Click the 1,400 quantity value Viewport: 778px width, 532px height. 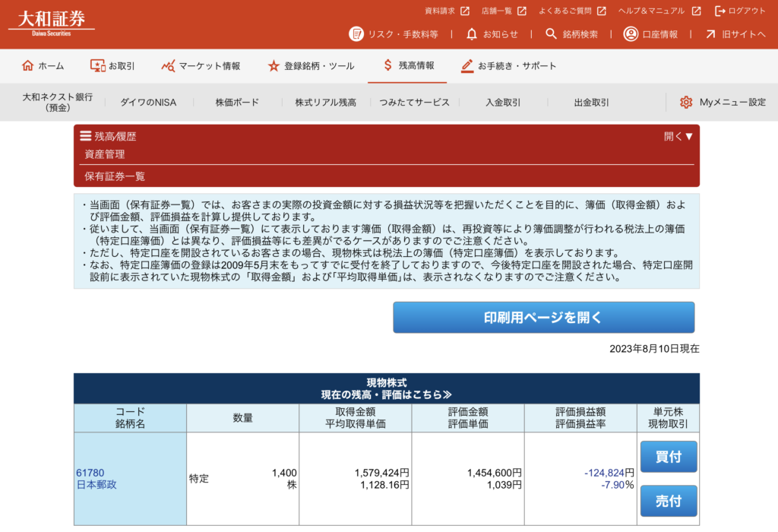point(284,473)
